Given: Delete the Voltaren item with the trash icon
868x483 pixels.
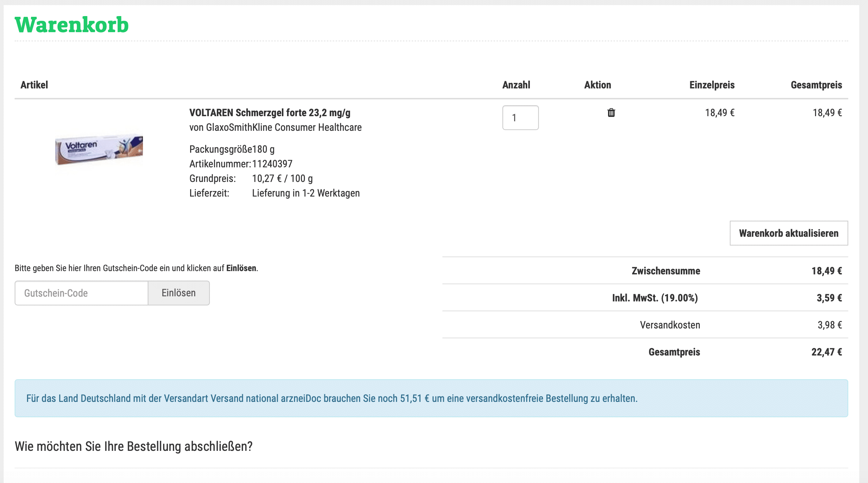Looking at the screenshot, I should pos(611,113).
